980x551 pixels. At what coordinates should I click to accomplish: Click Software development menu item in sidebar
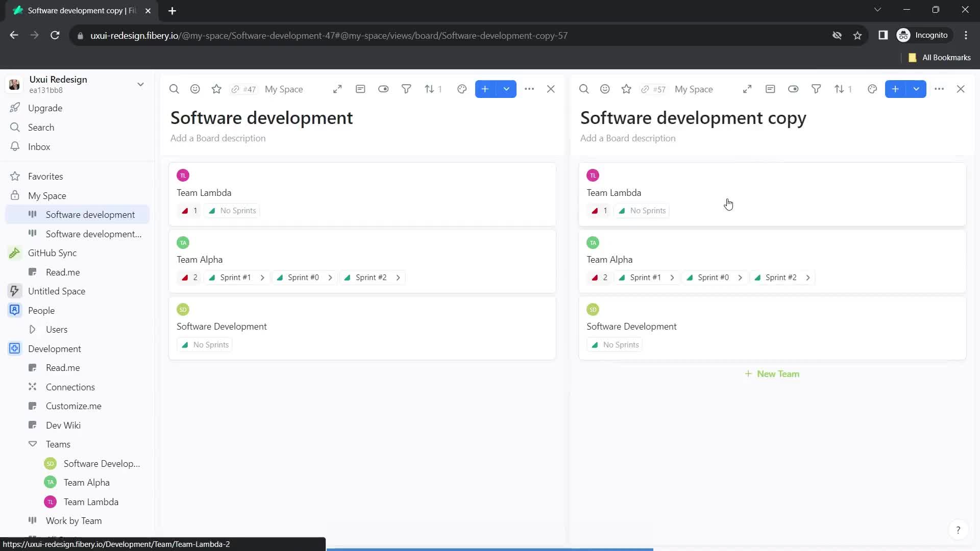[90, 214]
